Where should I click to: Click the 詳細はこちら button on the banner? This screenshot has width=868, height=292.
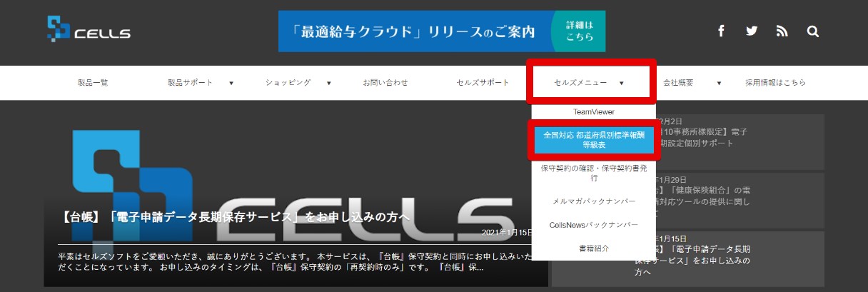579,31
